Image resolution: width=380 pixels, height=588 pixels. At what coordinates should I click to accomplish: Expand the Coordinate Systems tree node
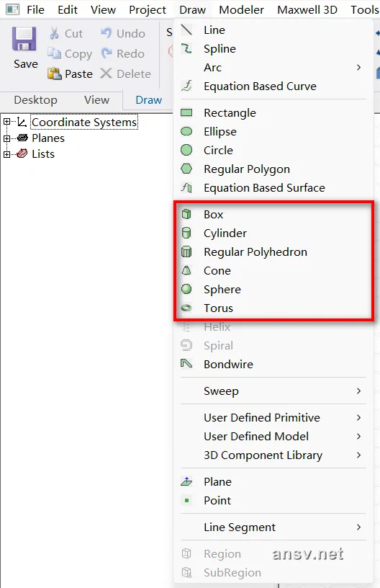6,122
